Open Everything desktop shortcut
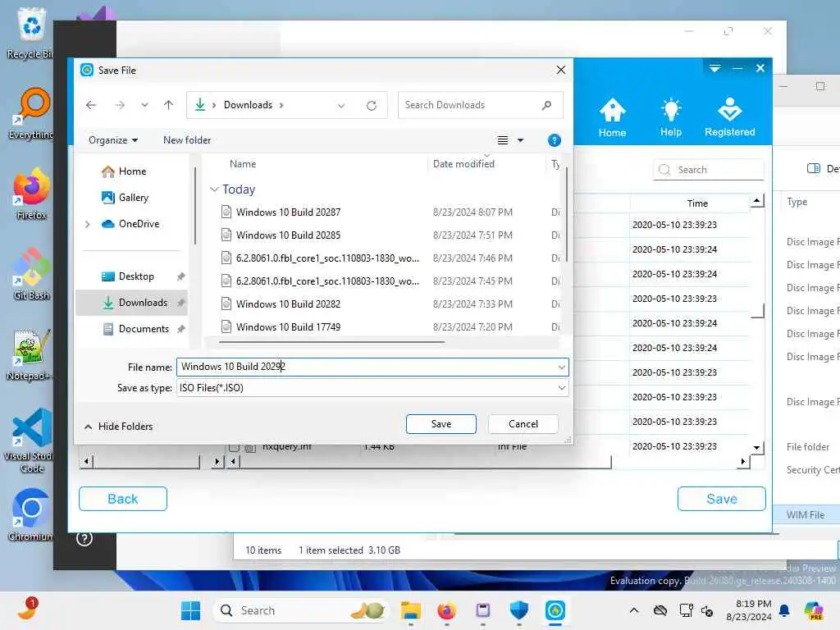This screenshot has height=630, width=840. (x=30, y=113)
